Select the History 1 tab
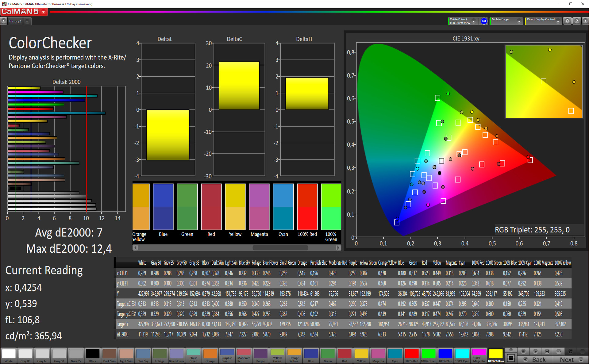Viewport: 589px width, 364px height. [x=15, y=21]
